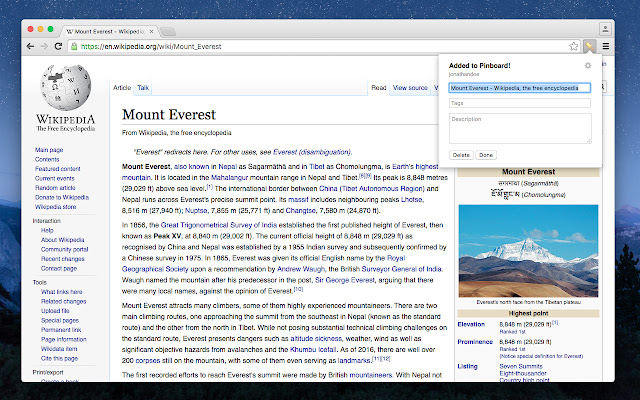This screenshot has height=400, width=640.
Task: Open the Changtse link
Action: (x=300, y=211)
